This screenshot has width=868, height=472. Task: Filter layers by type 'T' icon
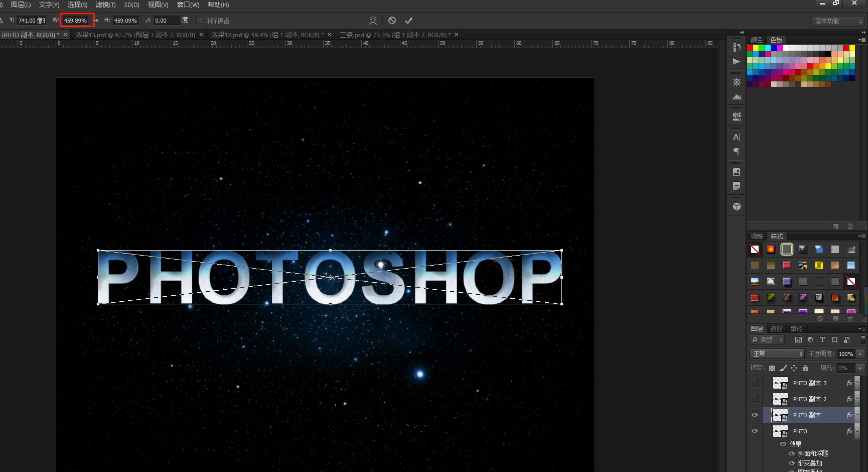point(822,340)
